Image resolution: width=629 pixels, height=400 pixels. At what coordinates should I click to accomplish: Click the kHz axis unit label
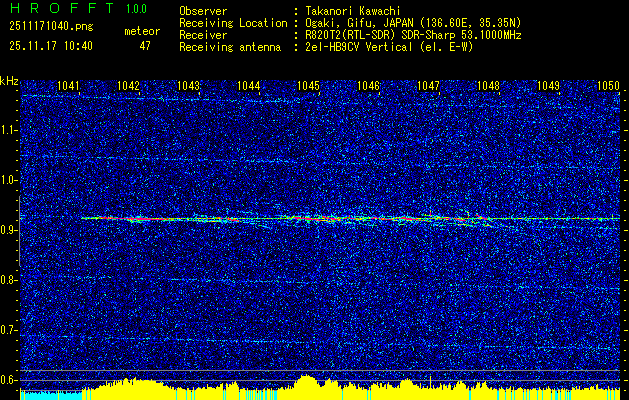[x=10, y=81]
